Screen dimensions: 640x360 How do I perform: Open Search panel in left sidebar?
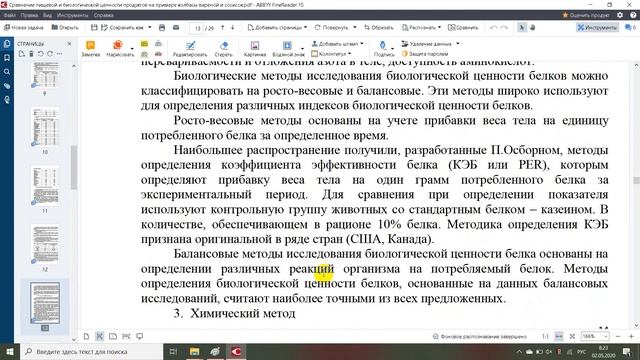tap(7, 72)
